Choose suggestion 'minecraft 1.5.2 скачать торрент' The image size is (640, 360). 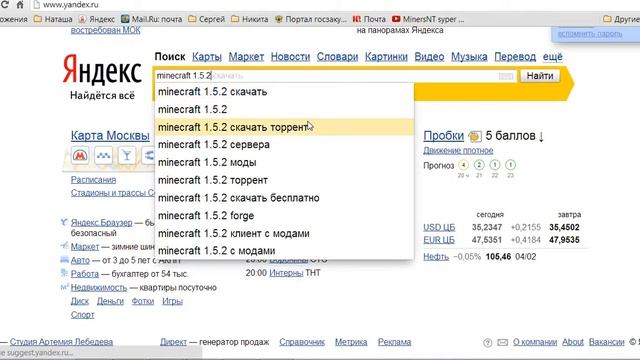(284, 127)
